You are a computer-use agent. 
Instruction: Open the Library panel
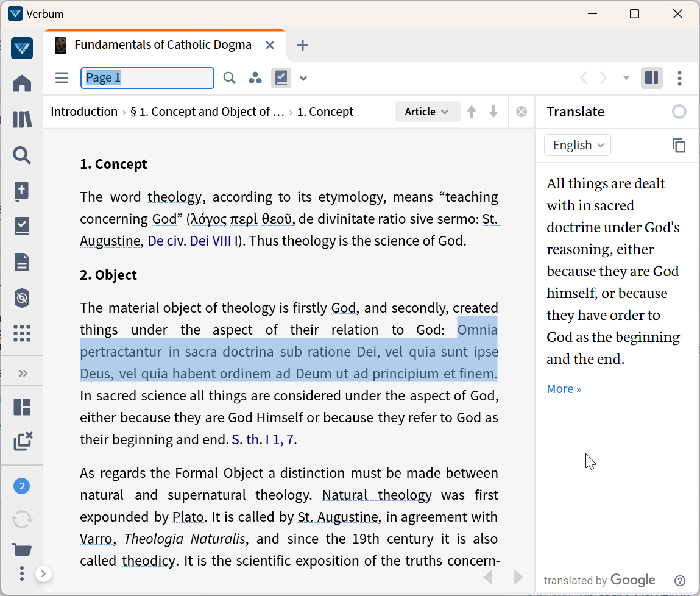[x=22, y=119]
